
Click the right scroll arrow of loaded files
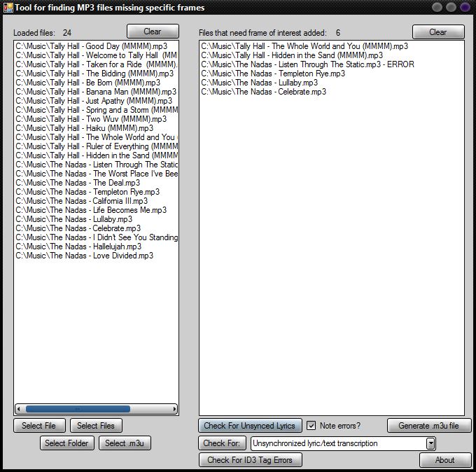[x=174, y=409]
